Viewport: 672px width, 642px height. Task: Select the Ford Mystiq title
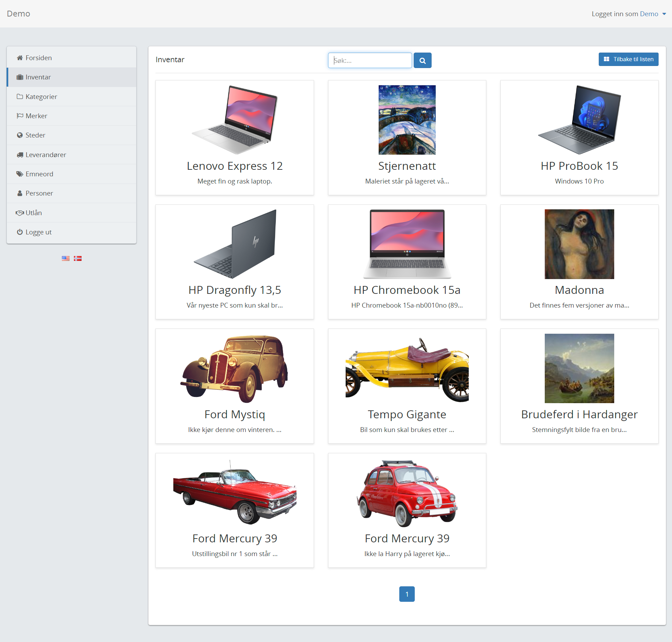click(x=235, y=415)
